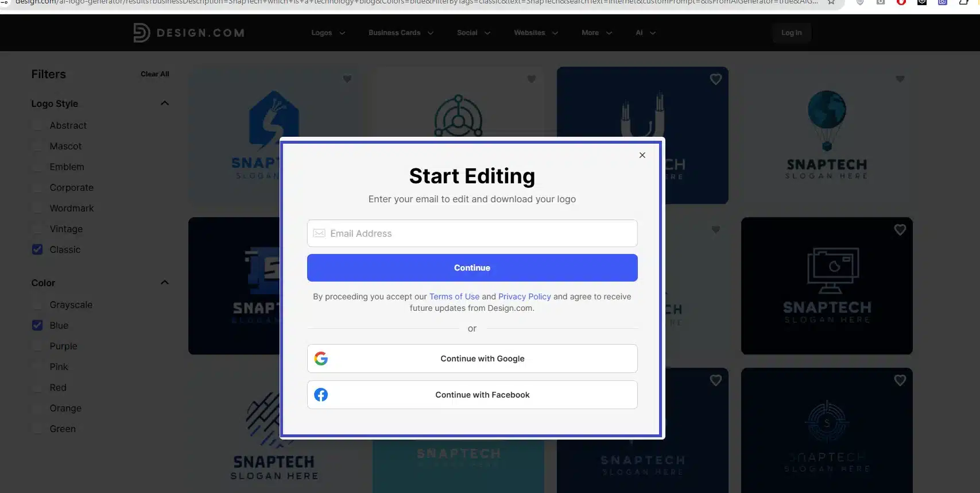
Task: Click Clear All filters
Action: (155, 74)
